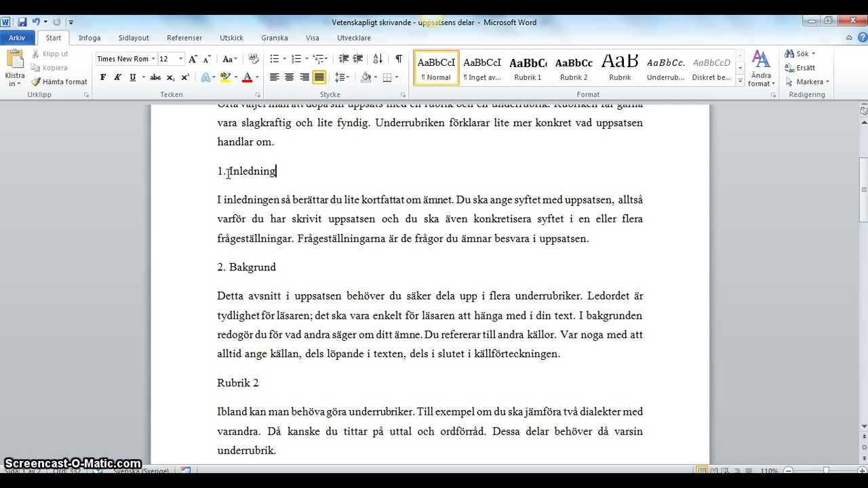Toggle justified alignment
This screenshot has width=868, height=488.
click(319, 77)
